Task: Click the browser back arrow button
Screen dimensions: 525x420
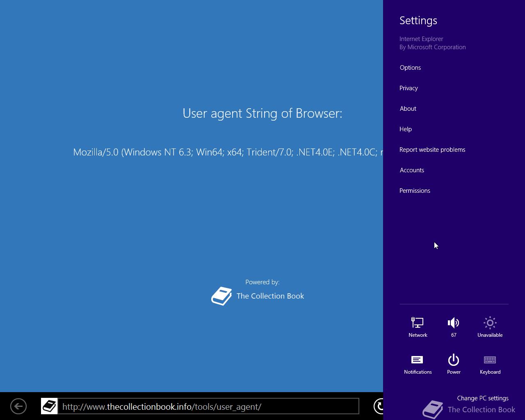Action: (18, 406)
